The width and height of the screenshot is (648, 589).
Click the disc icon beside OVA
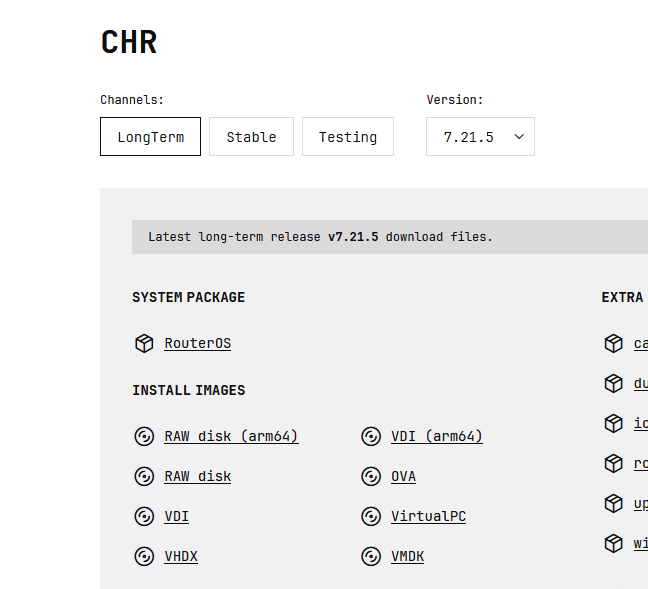pyautogui.click(x=371, y=477)
